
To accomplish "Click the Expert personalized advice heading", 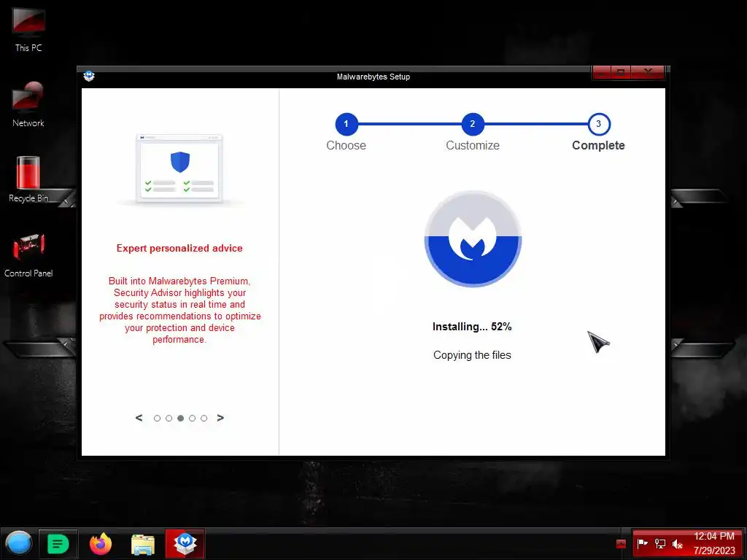I will pyautogui.click(x=179, y=248).
